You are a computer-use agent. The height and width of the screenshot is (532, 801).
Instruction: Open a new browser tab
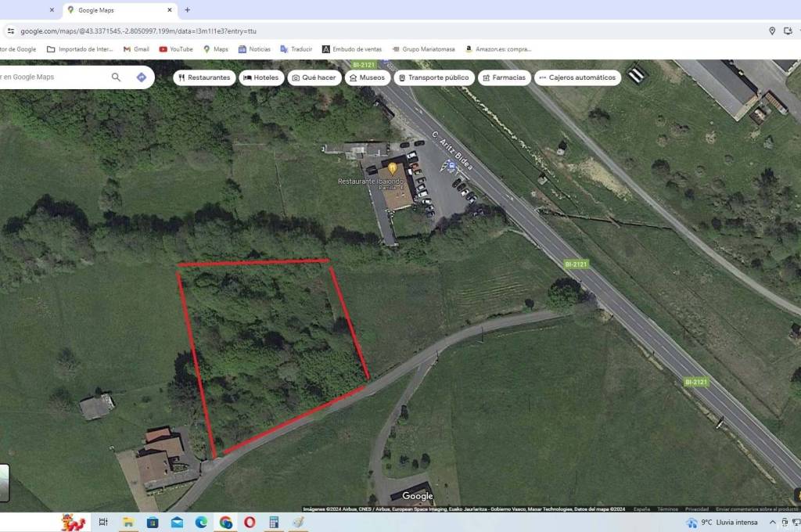click(187, 10)
